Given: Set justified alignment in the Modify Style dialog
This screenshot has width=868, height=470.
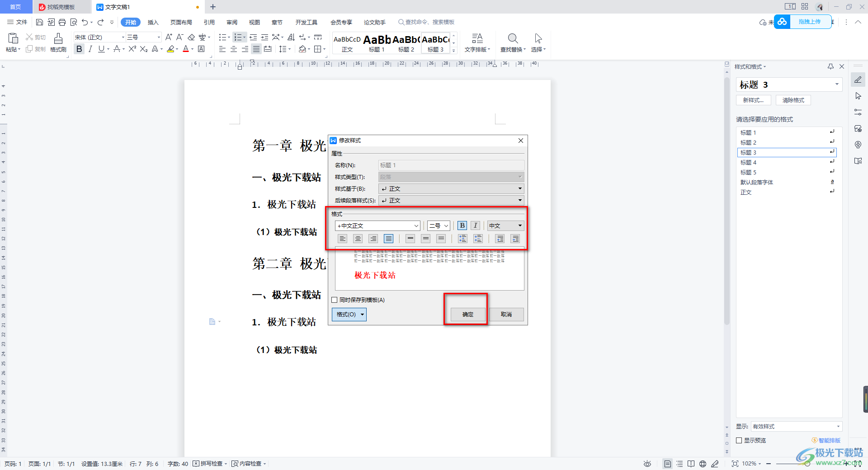Looking at the screenshot, I should click(388, 239).
